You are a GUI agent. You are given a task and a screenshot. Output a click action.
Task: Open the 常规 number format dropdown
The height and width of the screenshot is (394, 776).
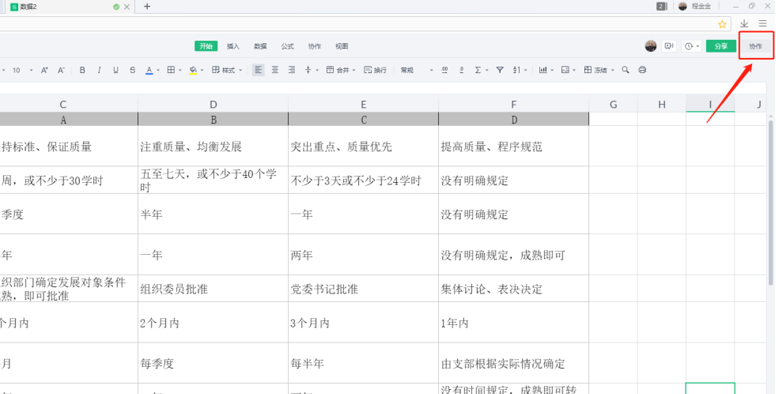click(417, 70)
